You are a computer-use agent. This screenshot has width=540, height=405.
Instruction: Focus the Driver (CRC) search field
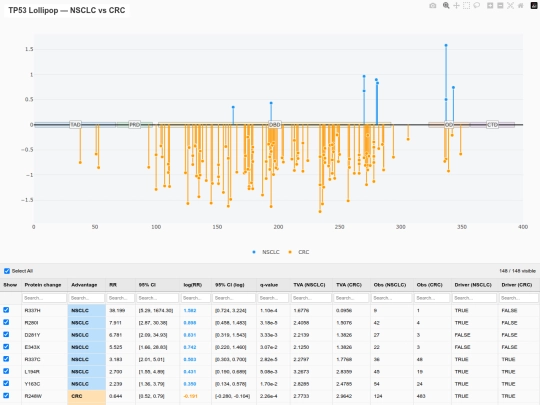(x=518, y=298)
